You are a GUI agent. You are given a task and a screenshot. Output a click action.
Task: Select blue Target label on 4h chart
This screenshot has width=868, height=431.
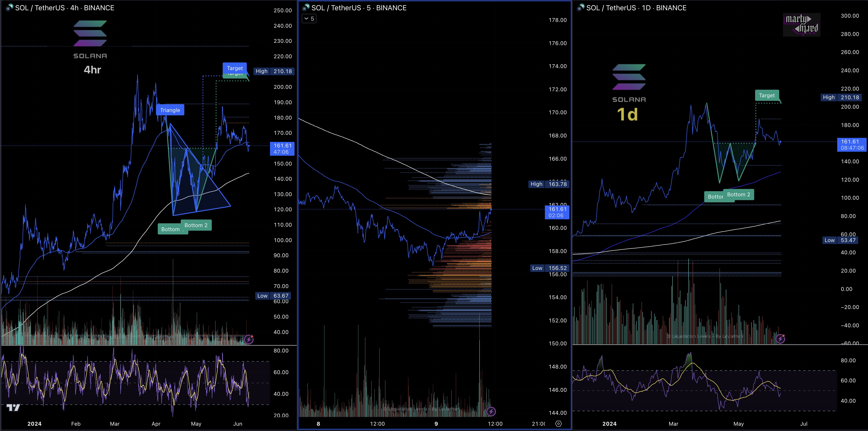pyautogui.click(x=235, y=68)
